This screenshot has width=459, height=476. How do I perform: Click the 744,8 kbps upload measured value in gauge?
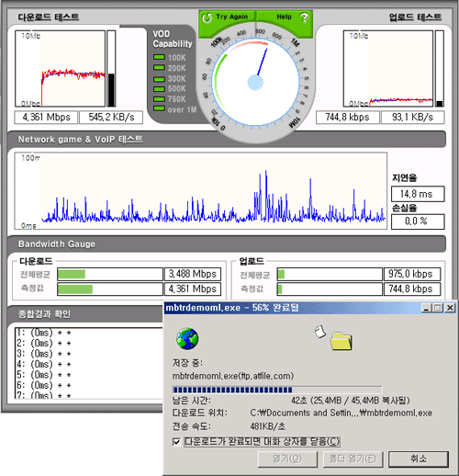(412, 289)
